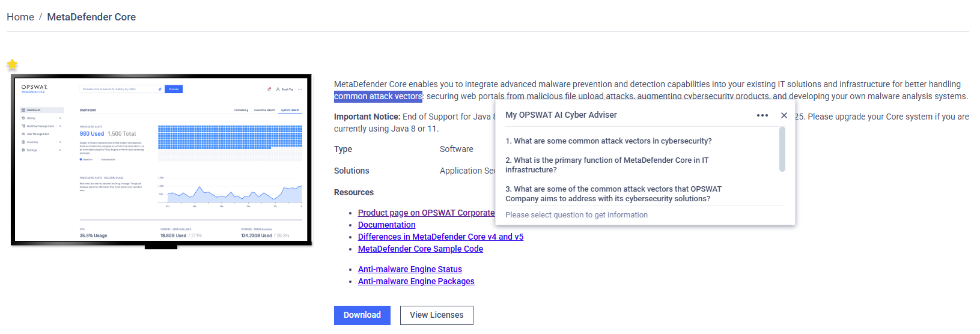The width and height of the screenshot is (980, 334).
Task: Click the 'My OPSWAT AI Cyber Adviser' title
Action: coord(561,115)
